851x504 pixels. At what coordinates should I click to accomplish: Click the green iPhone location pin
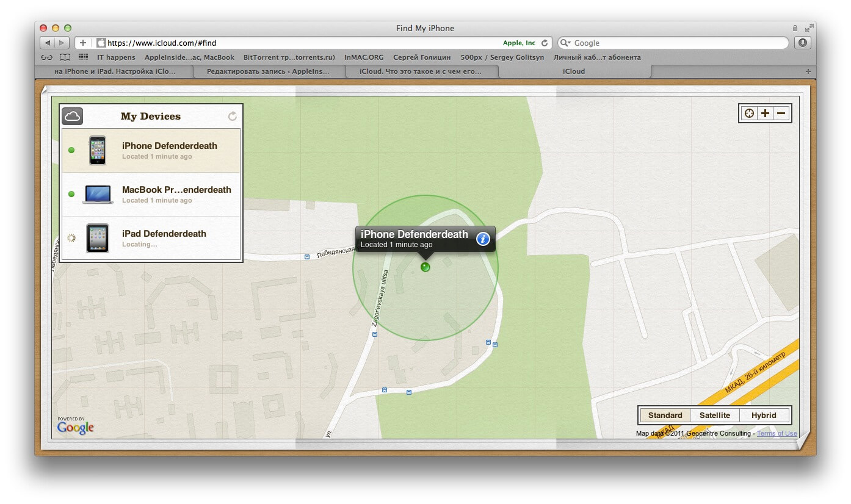click(x=425, y=267)
